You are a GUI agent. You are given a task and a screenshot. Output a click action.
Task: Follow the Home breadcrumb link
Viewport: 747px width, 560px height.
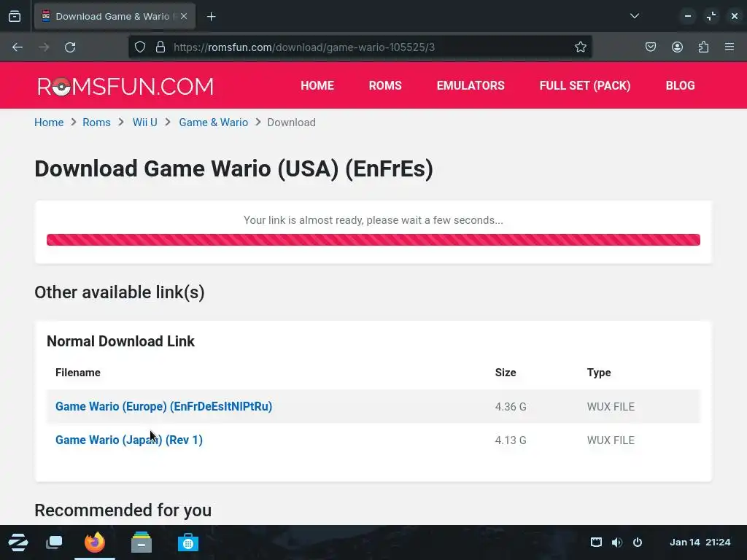(x=49, y=122)
